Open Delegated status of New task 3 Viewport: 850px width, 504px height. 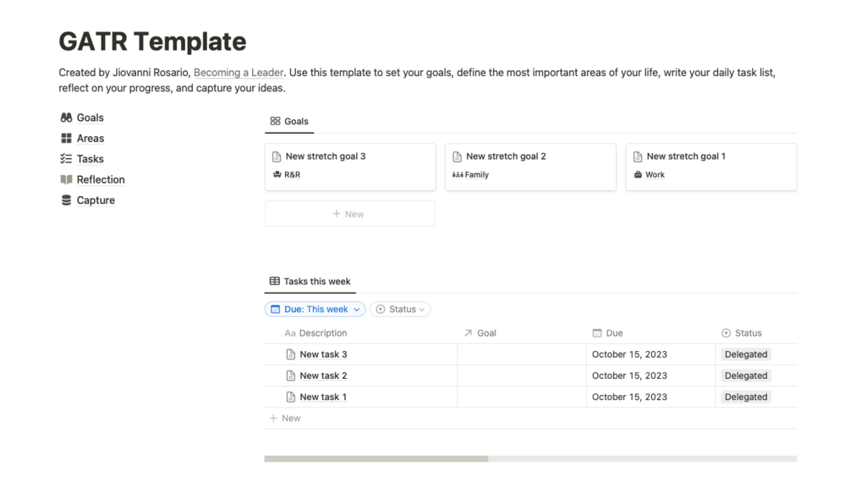point(745,354)
